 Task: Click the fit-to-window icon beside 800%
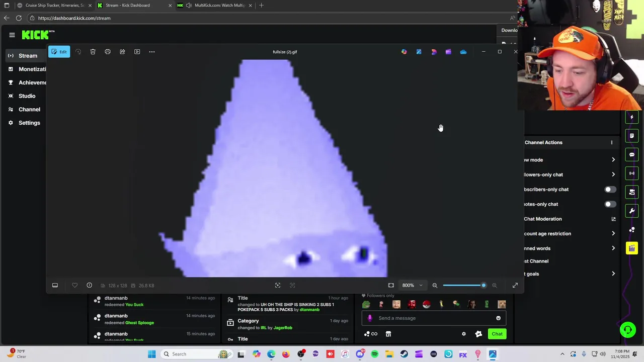click(x=391, y=286)
